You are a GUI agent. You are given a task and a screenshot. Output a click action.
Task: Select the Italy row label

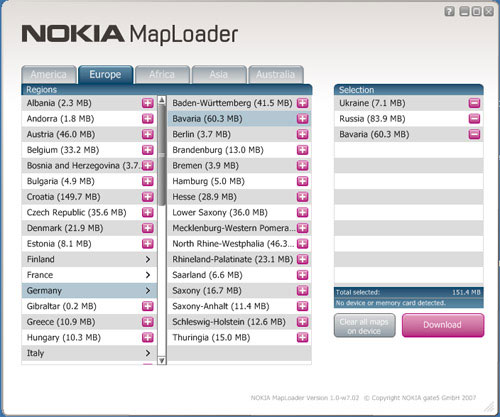click(x=35, y=353)
